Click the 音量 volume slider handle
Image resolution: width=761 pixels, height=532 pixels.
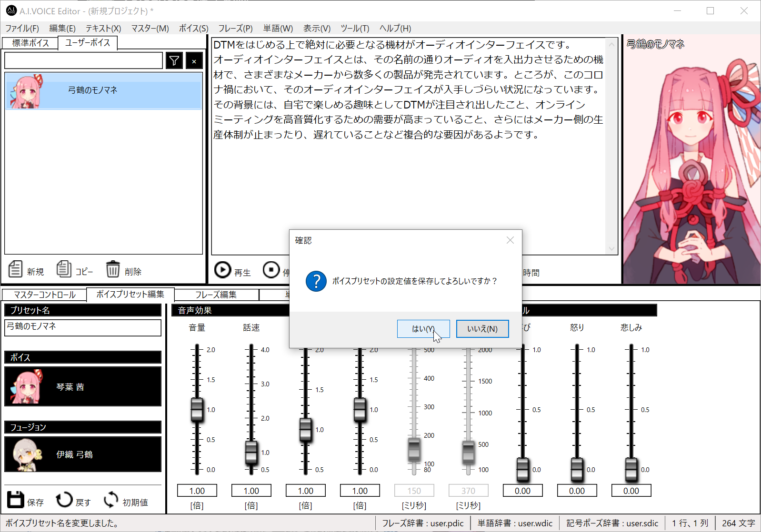pyautogui.click(x=197, y=410)
